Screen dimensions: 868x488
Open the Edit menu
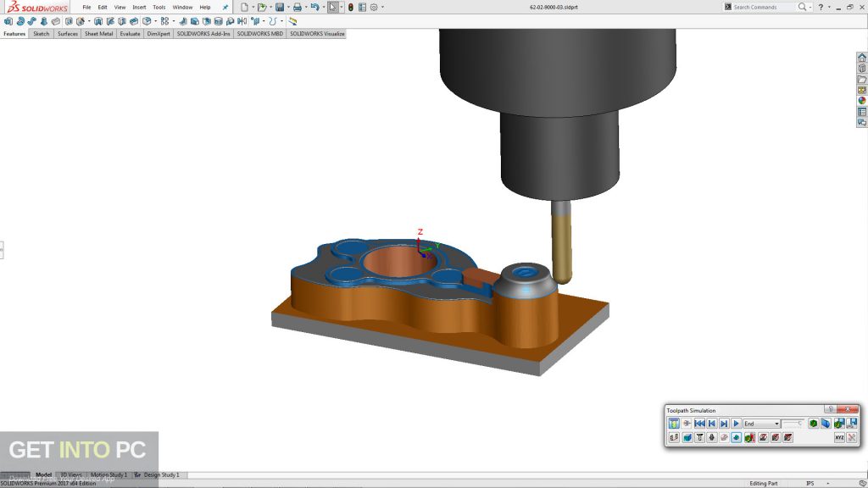click(x=103, y=7)
